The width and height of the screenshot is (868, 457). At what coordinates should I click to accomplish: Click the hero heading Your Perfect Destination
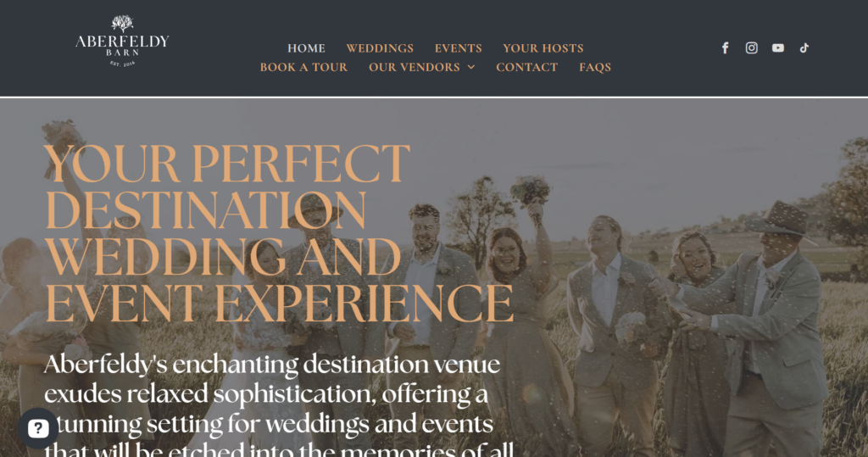(227, 187)
